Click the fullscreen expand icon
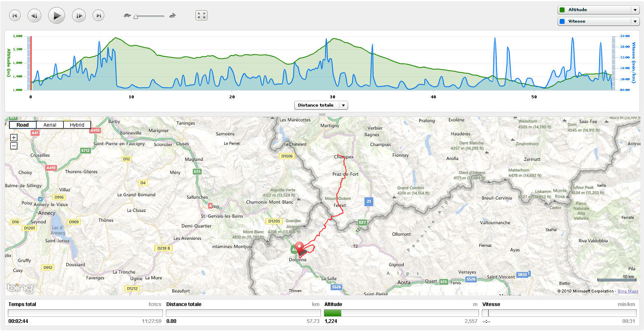Screen dimensions: 644x334 pos(201,16)
